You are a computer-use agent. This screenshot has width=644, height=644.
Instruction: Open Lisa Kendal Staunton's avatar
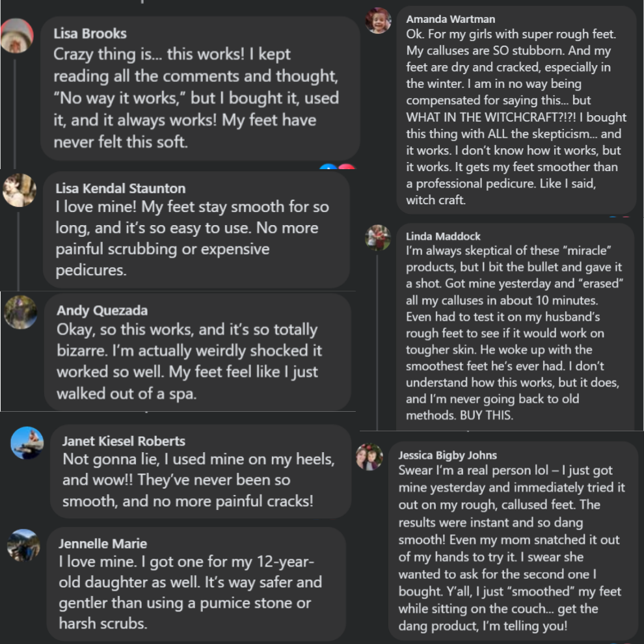[20, 190]
